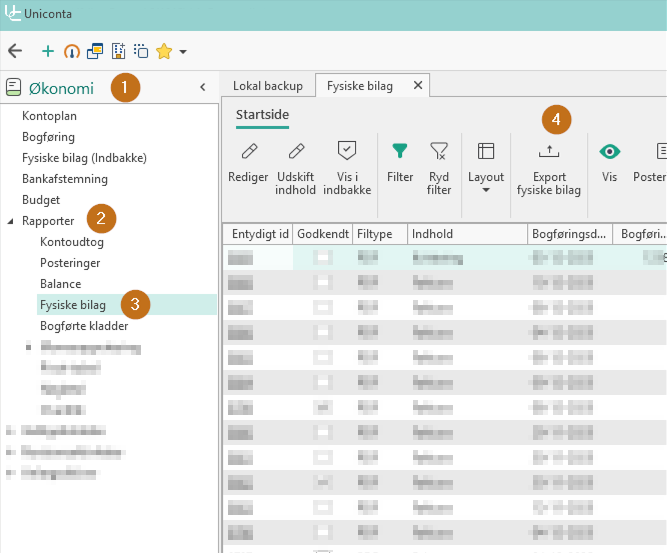The height and width of the screenshot is (553, 667).
Task: Open Balance report
Action: [60, 284]
